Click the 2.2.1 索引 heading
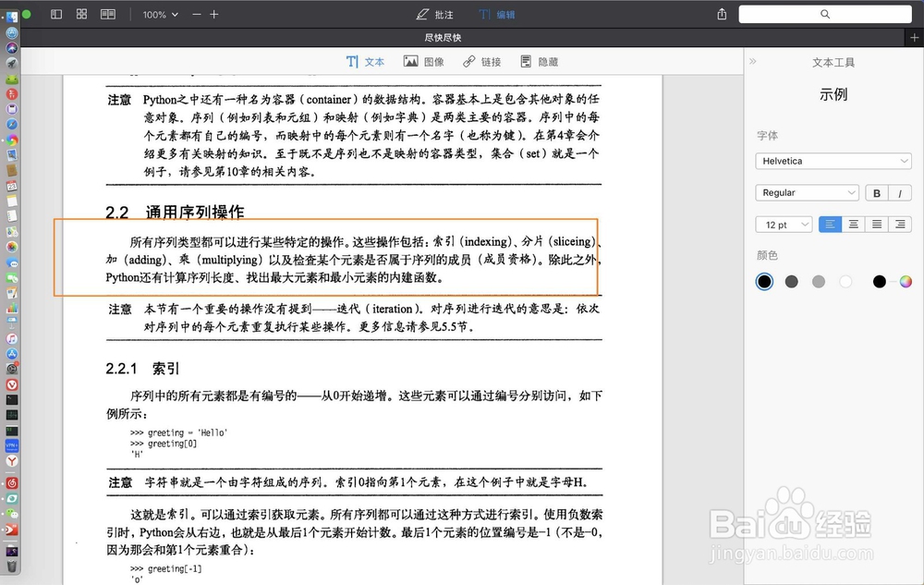This screenshot has height=585, width=924. point(142,369)
